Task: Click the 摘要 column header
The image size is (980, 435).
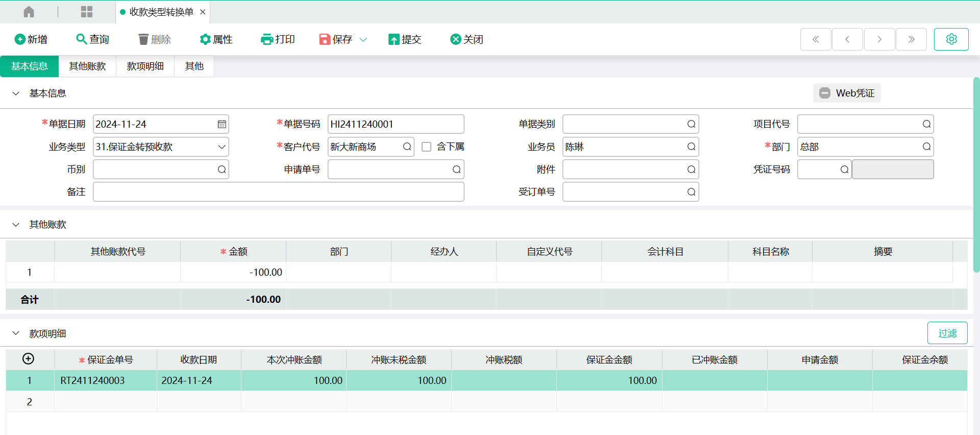Action: pyautogui.click(x=883, y=251)
